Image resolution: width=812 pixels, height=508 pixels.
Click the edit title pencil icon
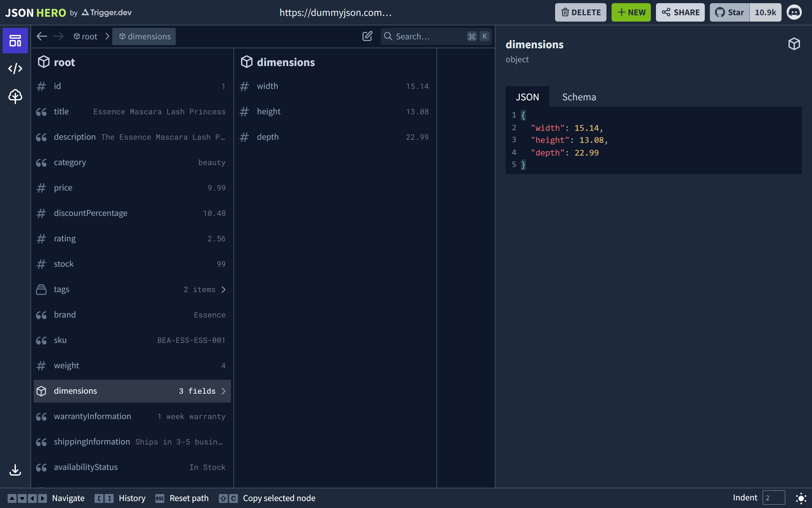367,36
